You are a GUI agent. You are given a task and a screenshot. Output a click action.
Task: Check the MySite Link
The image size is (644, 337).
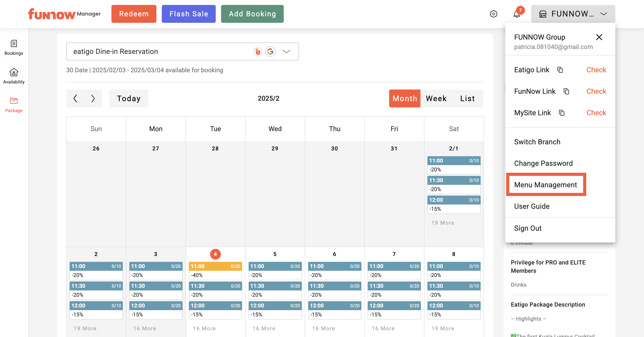click(x=596, y=113)
